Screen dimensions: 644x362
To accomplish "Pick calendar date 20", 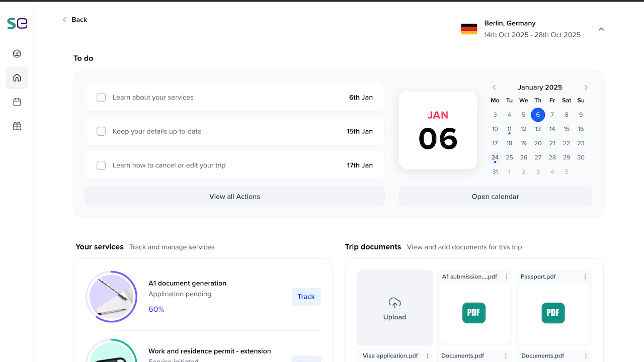I will (x=538, y=143).
